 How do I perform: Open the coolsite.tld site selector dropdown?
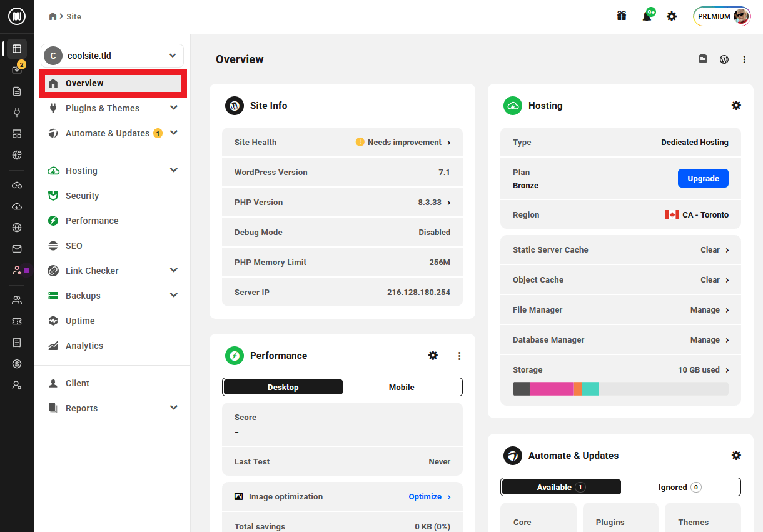pos(113,56)
